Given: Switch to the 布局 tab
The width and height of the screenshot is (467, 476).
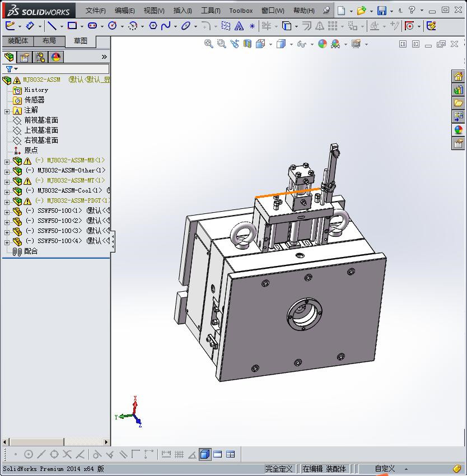Looking at the screenshot, I should click(49, 41).
